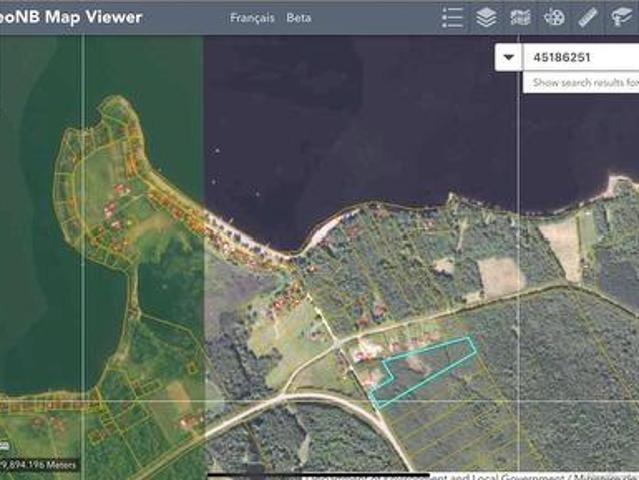
Task: Open the graduation cap help icon
Action: tap(621, 18)
